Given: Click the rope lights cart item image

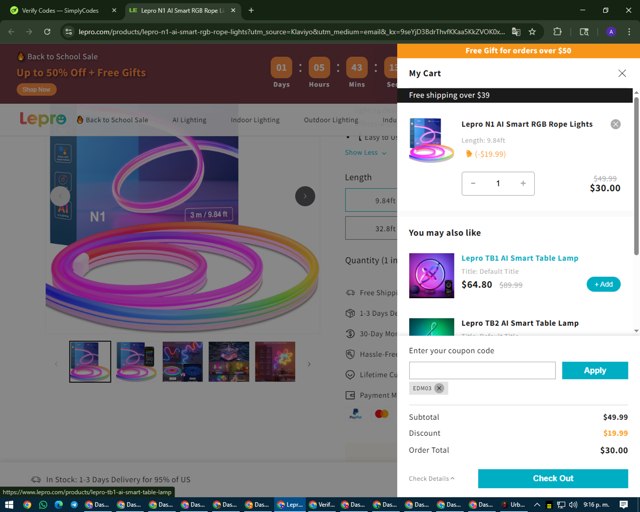Looking at the screenshot, I should click(431, 140).
